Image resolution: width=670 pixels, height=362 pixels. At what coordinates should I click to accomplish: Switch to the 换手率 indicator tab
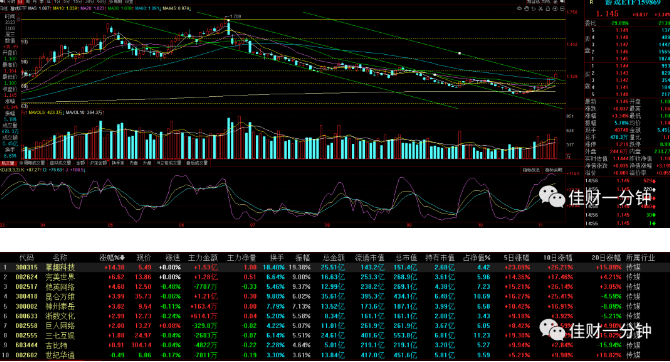[x=118, y=163]
